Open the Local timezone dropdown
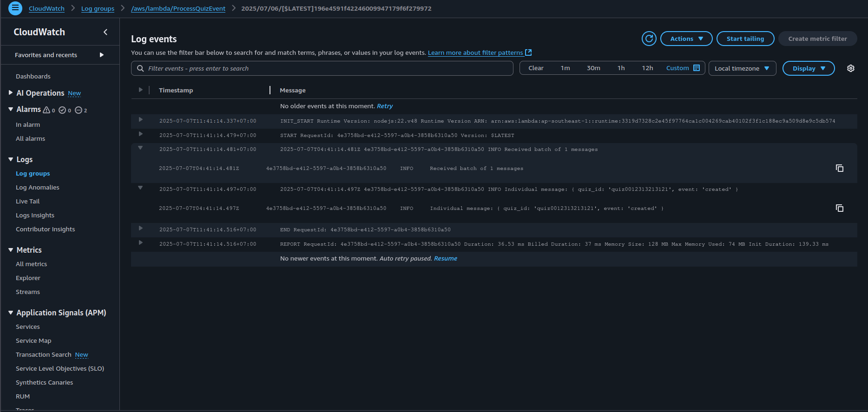Viewport: 868px width, 412px height. click(742, 68)
